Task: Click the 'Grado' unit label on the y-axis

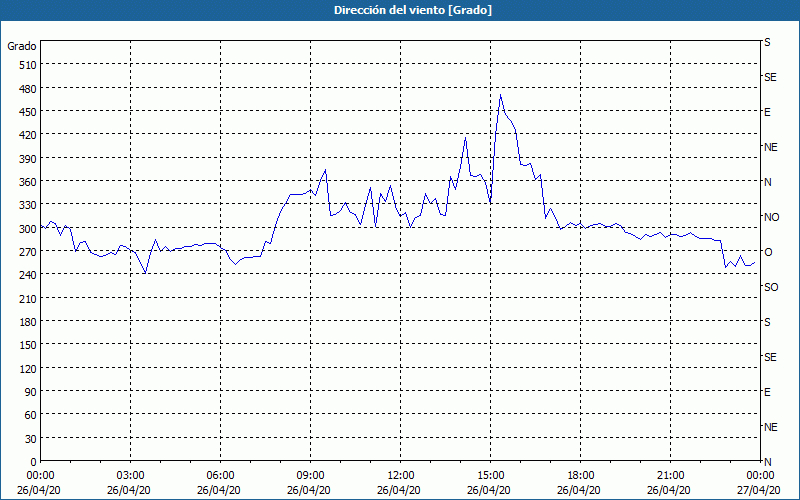Action: pyautogui.click(x=22, y=46)
